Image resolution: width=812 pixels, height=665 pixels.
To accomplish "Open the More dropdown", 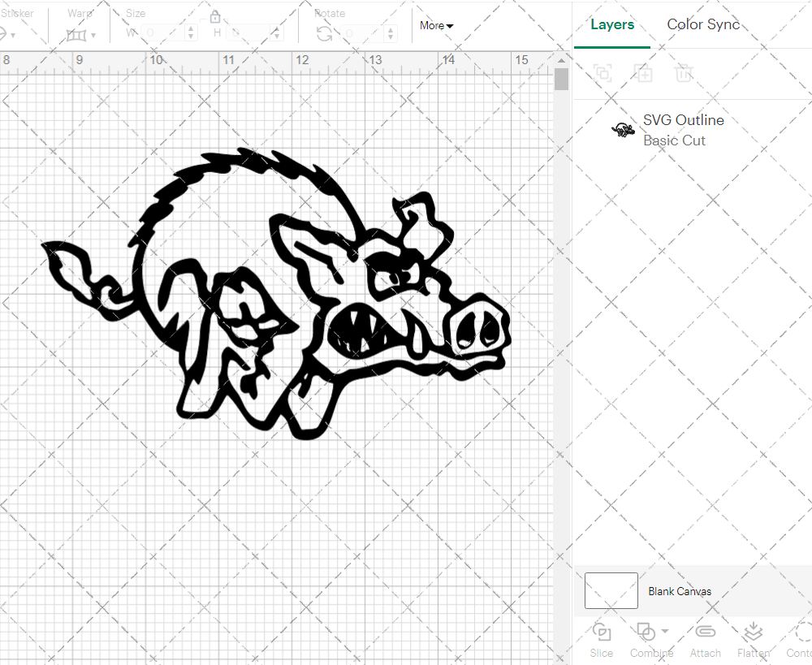I will 436,25.
